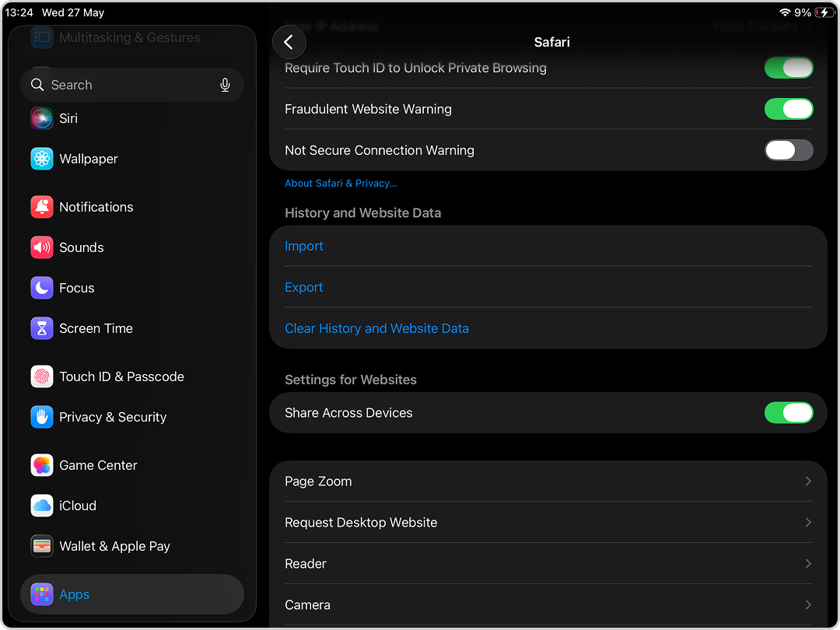Viewport: 840px width, 630px height.
Task: Tap the Request Desktop Website label
Action: [361, 523]
